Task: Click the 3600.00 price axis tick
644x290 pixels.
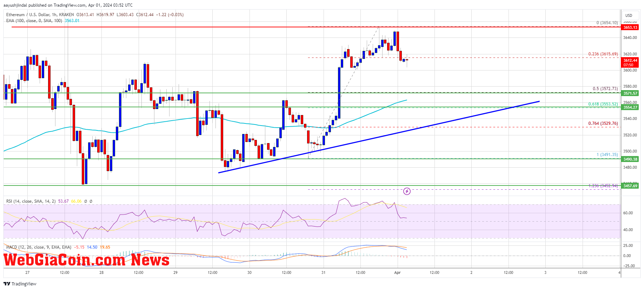Action: coord(630,70)
